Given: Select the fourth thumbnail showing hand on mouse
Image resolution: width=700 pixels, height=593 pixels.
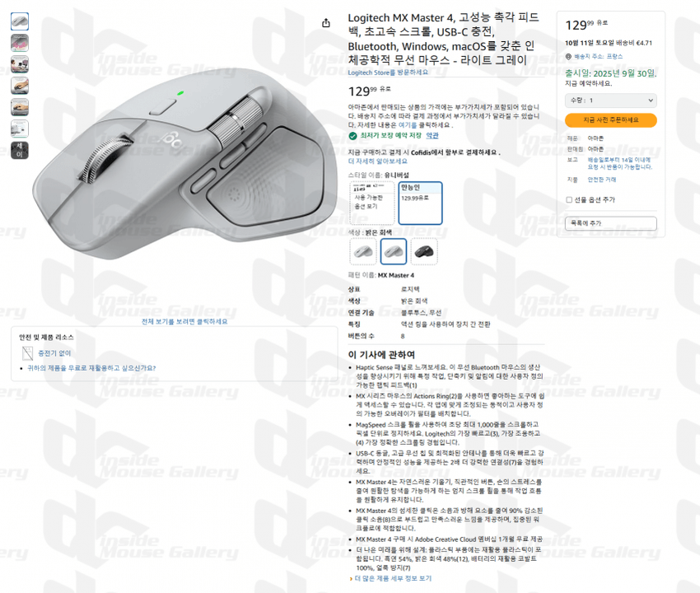Looking at the screenshot, I should click(x=20, y=86).
